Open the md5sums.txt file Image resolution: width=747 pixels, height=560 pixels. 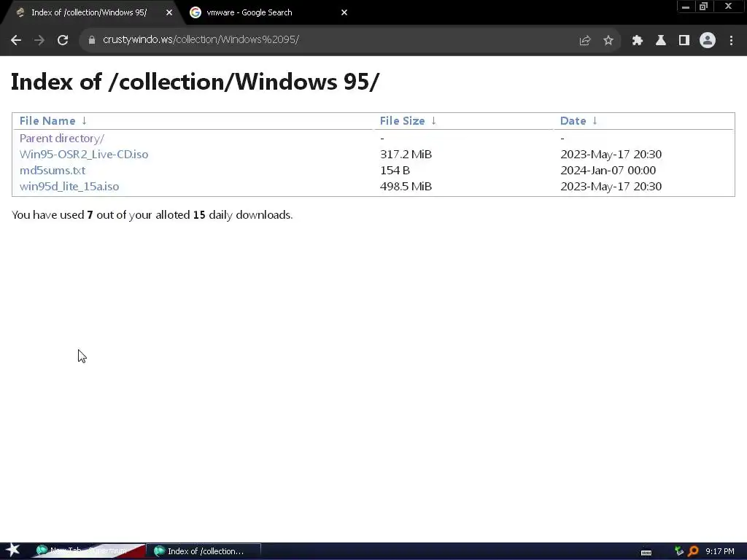[53, 171]
